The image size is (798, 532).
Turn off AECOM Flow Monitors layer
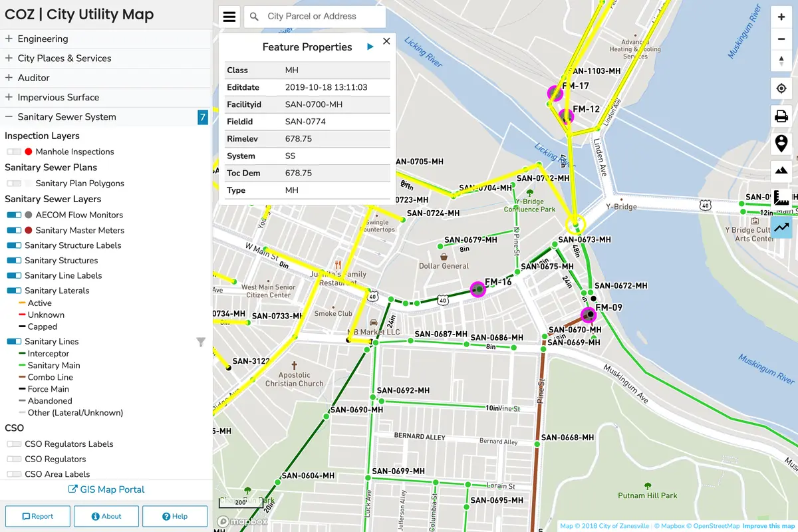click(x=14, y=215)
